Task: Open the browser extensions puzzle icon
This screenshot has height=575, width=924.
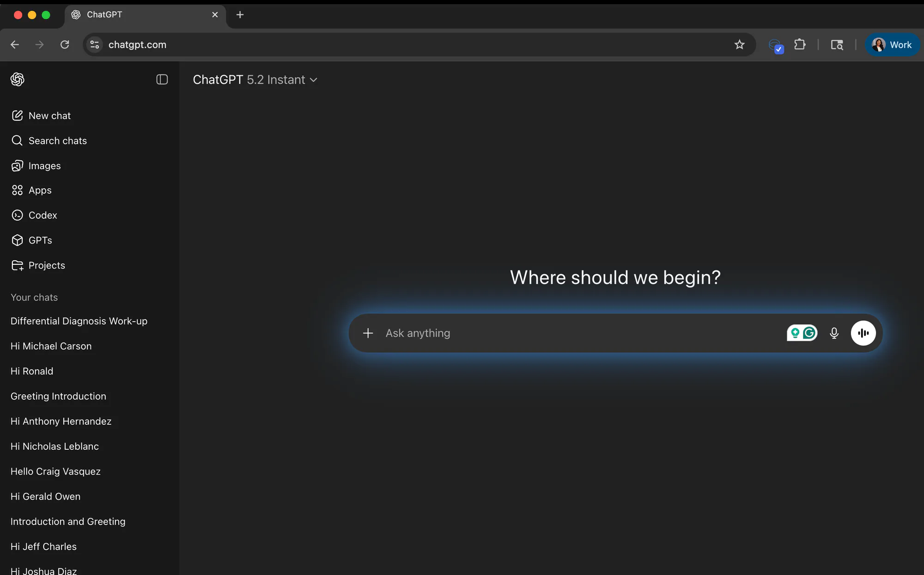Action: click(x=800, y=44)
